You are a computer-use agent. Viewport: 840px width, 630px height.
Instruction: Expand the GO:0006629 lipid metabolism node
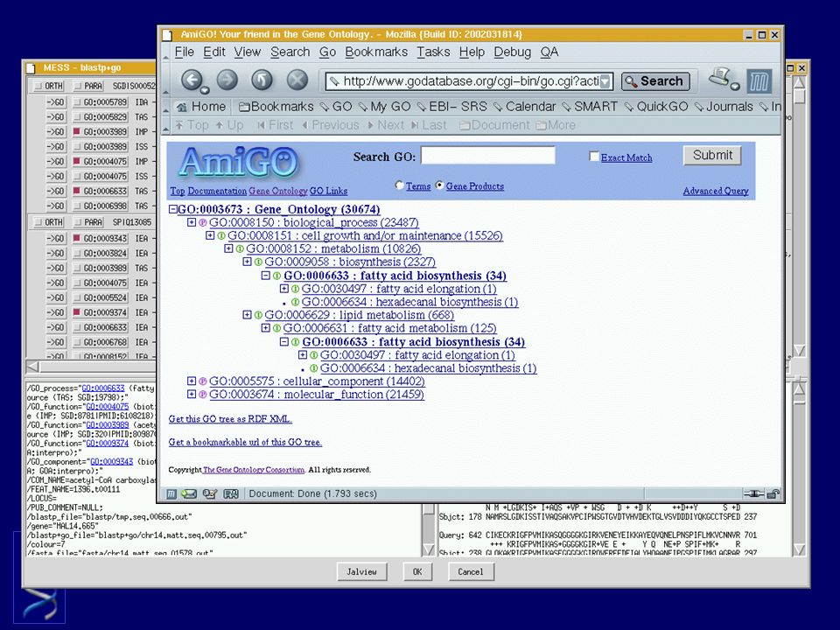tap(247, 314)
